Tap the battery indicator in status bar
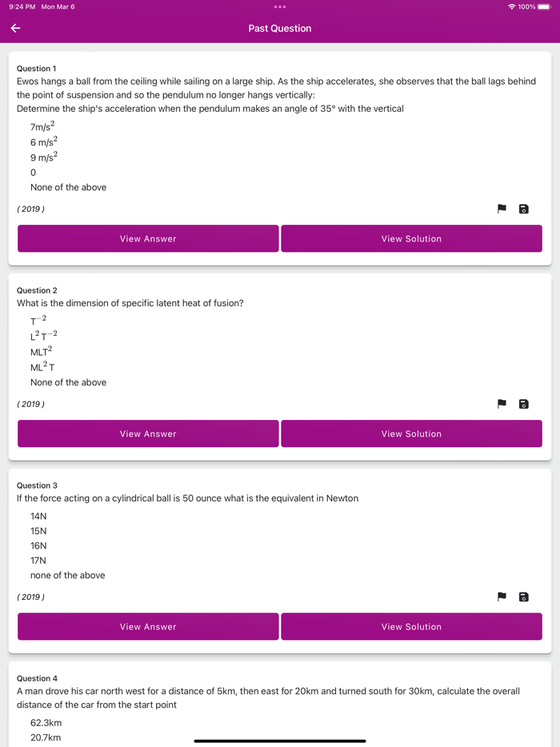 coord(544,6)
